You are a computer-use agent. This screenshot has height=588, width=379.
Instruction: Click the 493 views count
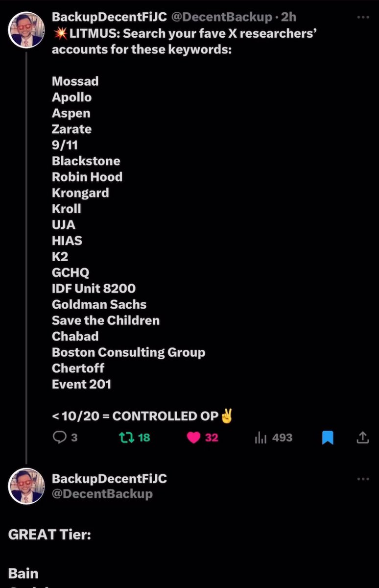[282, 438]
